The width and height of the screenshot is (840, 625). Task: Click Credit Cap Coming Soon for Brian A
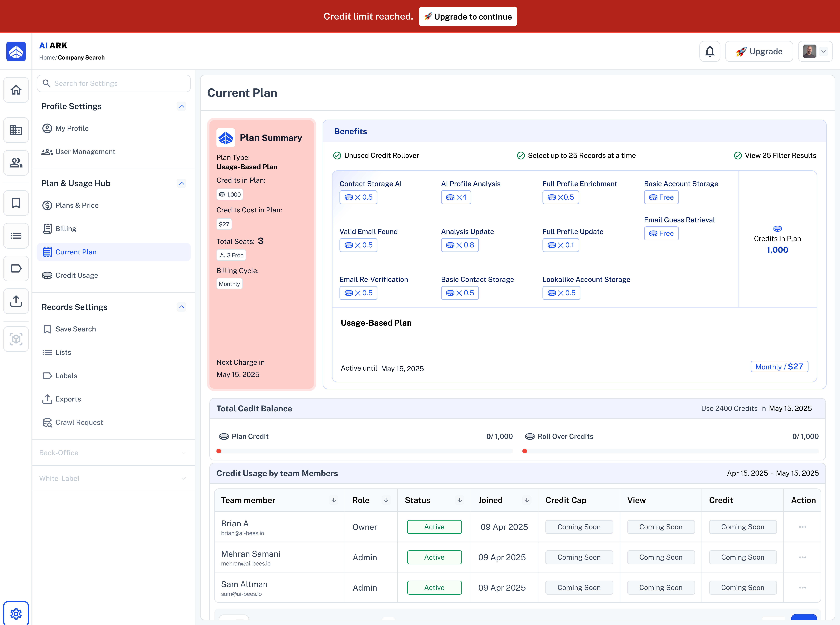coord(579,527)
